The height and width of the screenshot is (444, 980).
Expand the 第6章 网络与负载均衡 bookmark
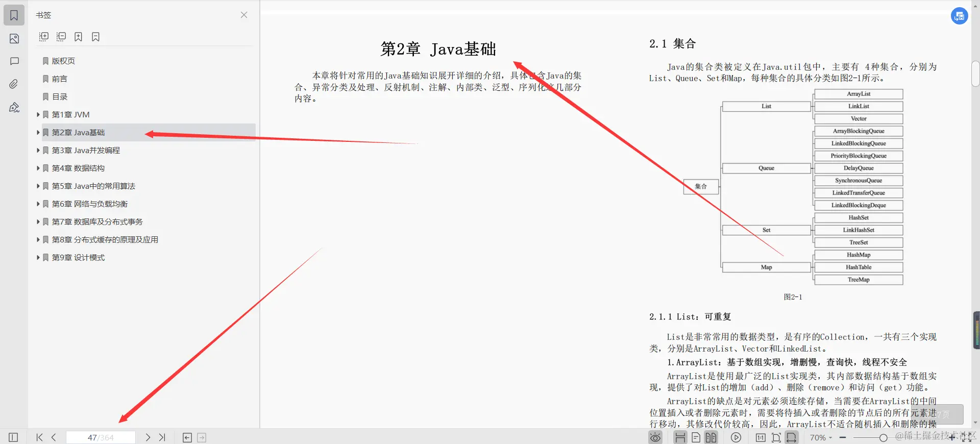38,204
